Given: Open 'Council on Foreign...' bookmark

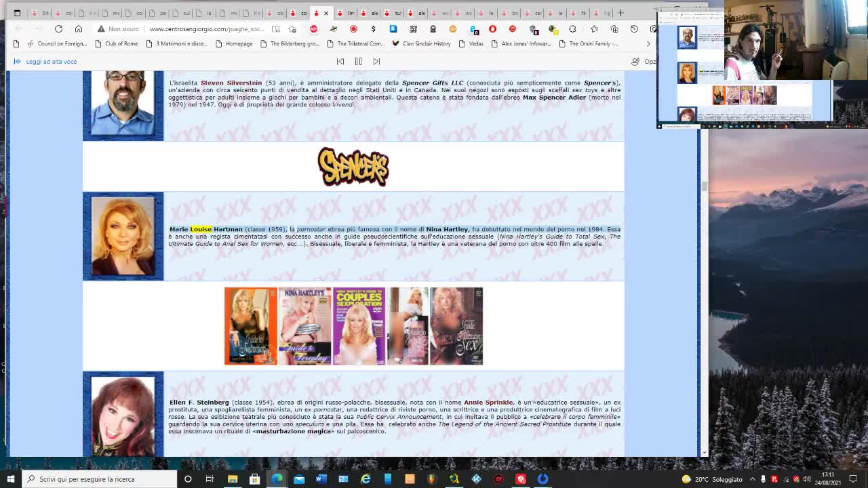Looking at the screenshot, I should (x=56, y=44).
